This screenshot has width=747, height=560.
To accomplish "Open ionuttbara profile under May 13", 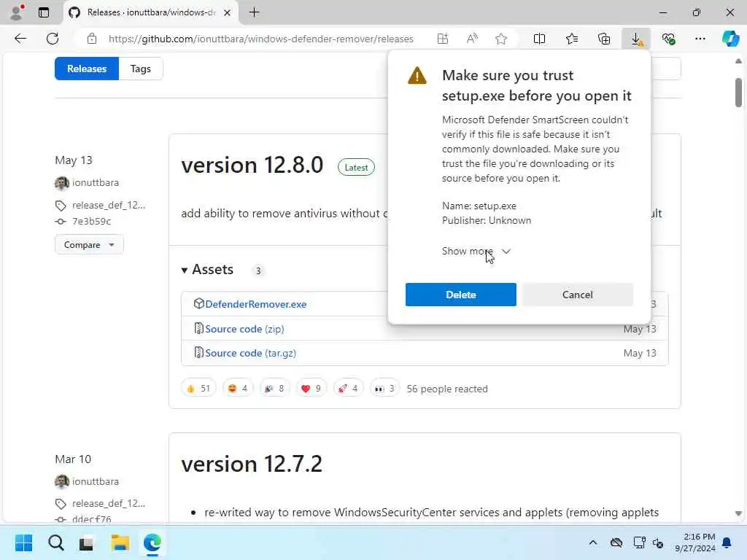I will click(96, 182).
